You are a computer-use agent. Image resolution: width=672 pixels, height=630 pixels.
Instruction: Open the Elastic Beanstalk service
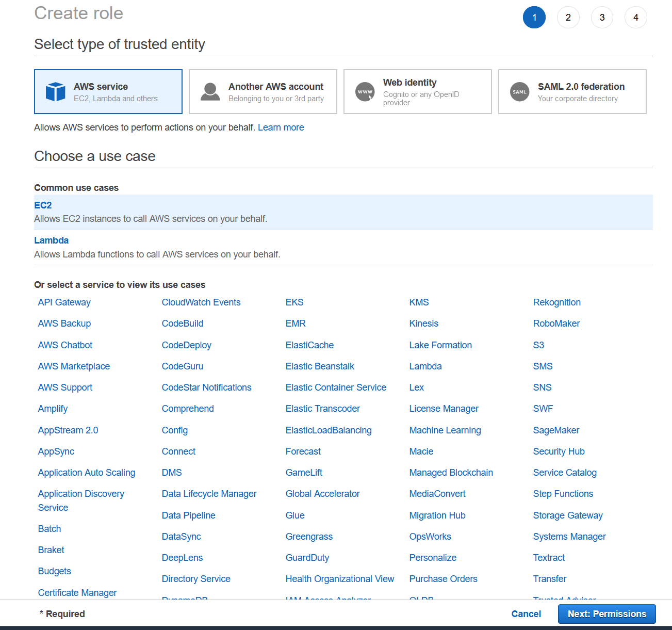click(x=320, y=366)
